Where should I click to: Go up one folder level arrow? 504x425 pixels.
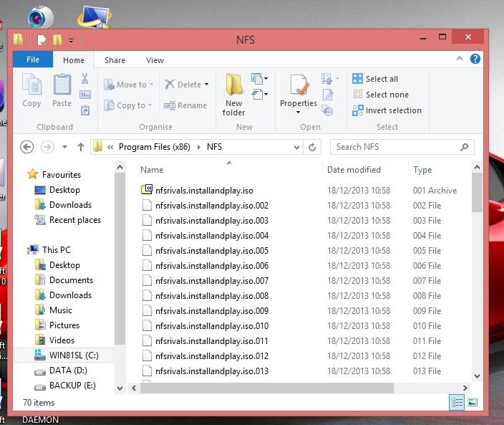click(x=81, y=147)
